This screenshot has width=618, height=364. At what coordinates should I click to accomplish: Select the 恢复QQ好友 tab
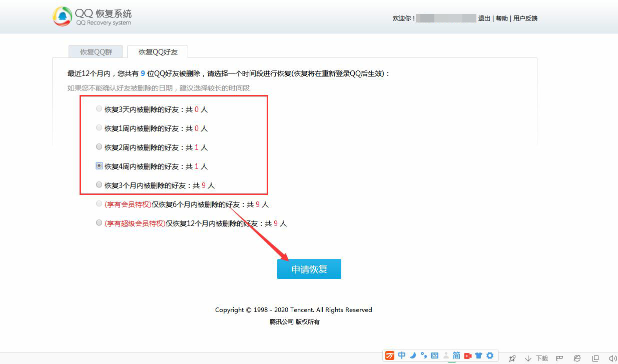coord(158,51)
